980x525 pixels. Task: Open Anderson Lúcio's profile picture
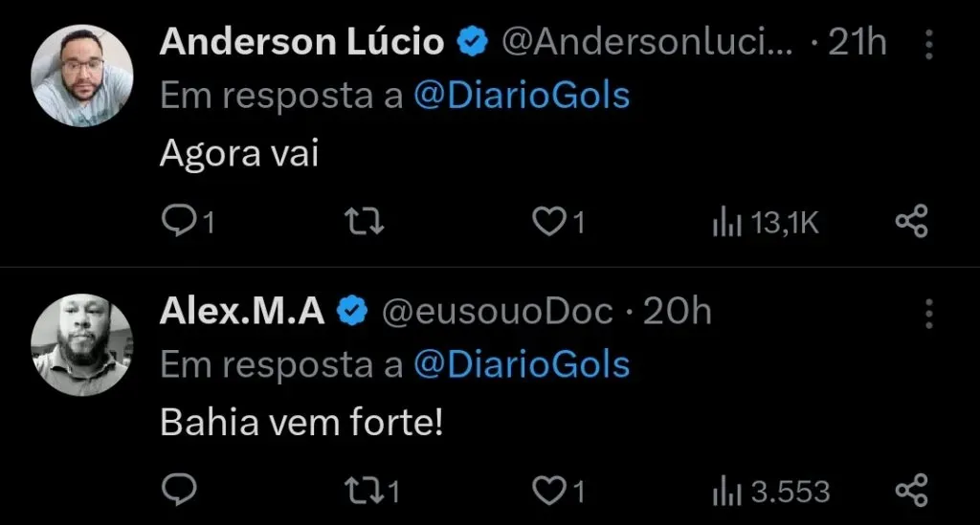click(82, 76)
